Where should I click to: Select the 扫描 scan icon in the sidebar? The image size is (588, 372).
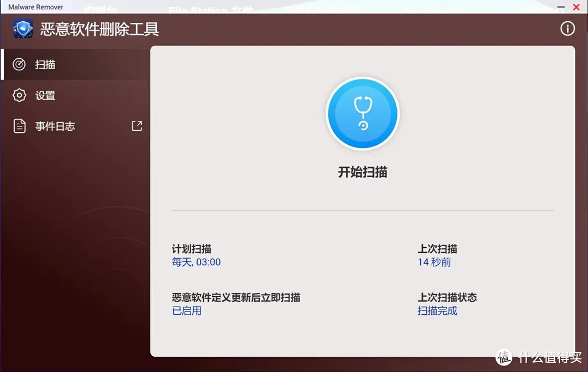click(19, 64)
